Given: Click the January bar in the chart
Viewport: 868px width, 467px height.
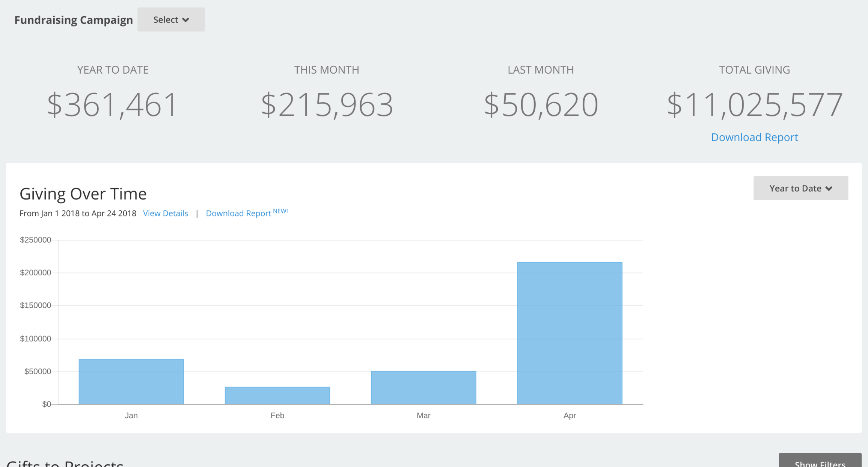Looking at the screenshot, I should point(131,381).
